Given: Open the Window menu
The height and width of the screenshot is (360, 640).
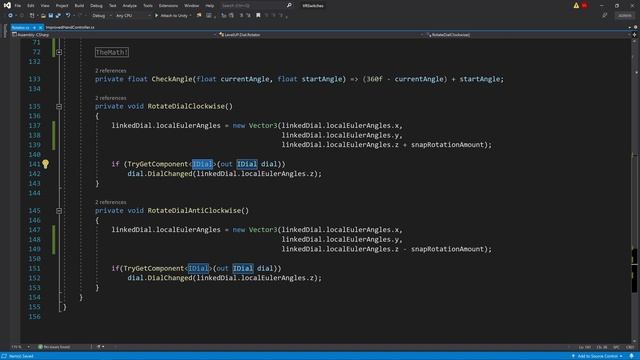Looking at the screenshot, I should [191, 6].
